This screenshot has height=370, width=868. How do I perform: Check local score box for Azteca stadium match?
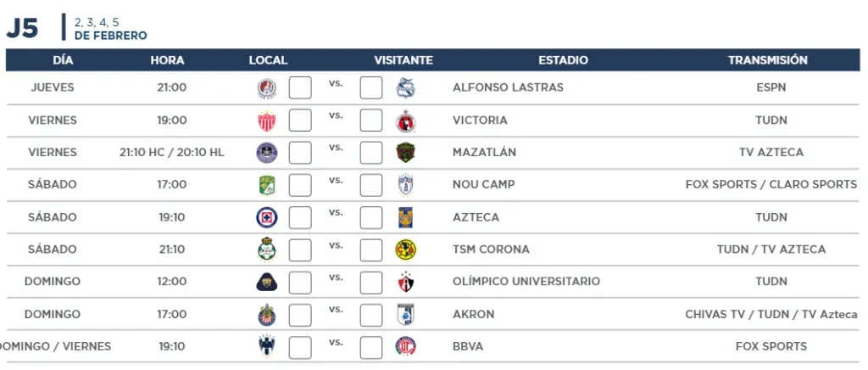300,217
